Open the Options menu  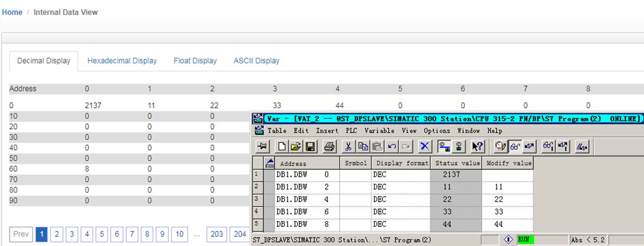437,131
